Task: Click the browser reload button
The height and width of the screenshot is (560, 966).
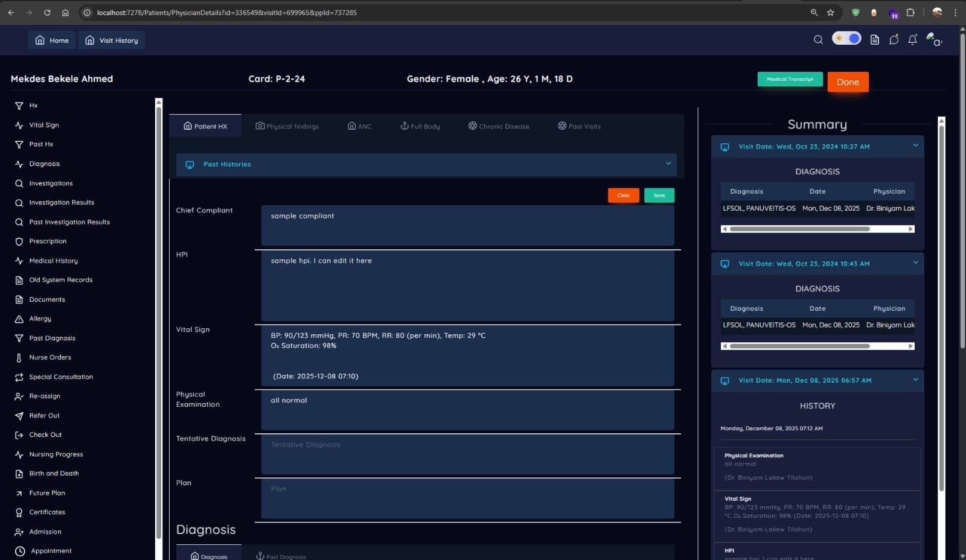Action: pyautogui.click(x=47, y=12)
